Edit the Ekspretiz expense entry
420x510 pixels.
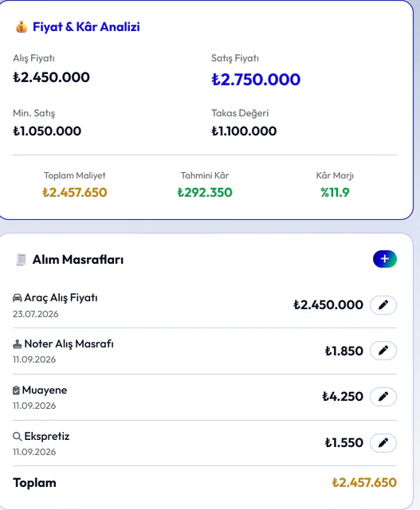point(383,443)
